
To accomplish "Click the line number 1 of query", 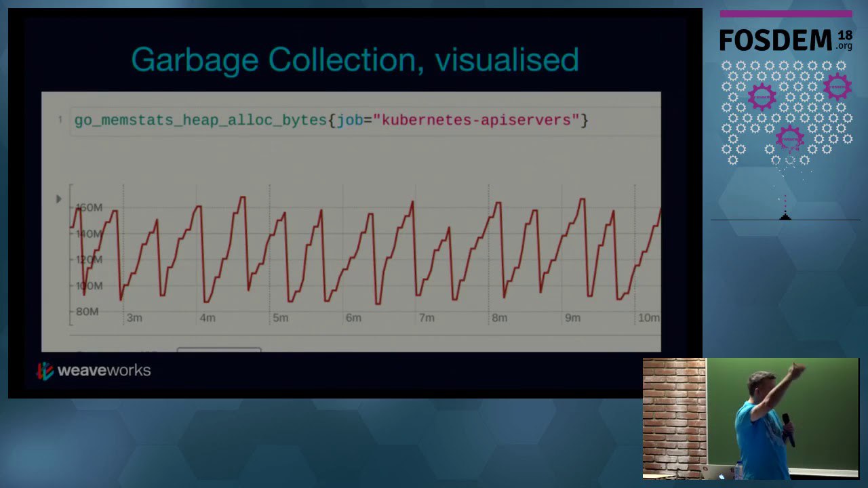I will [x=60, y=120].
